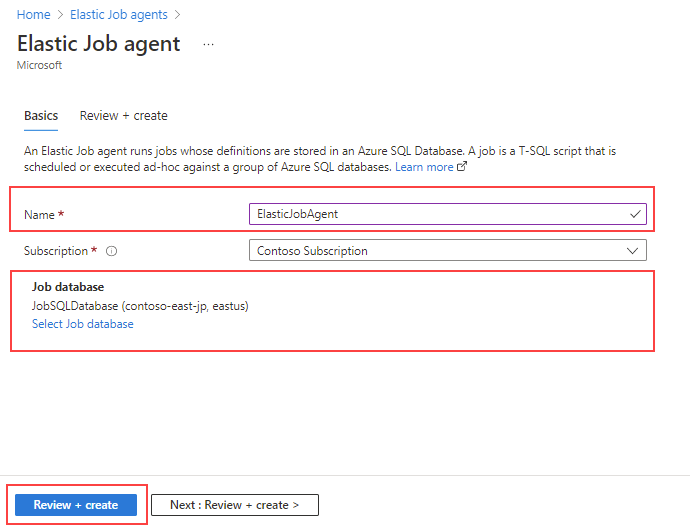Screen dimensions: 691x531
Task: Open the Learn more link
Action: [424, 167]
